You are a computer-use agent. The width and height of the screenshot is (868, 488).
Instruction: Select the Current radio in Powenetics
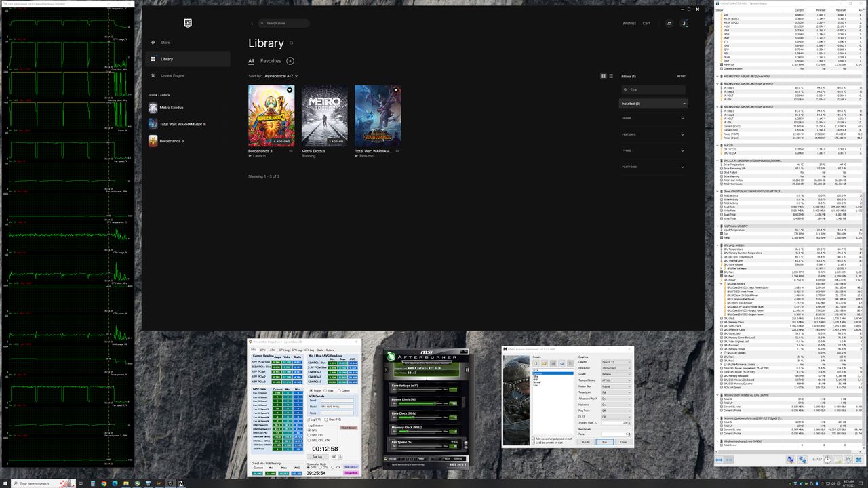tap(343, 390)
